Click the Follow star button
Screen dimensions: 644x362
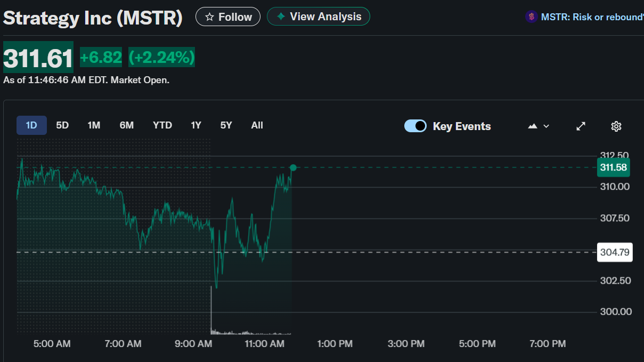pos(228,17)
